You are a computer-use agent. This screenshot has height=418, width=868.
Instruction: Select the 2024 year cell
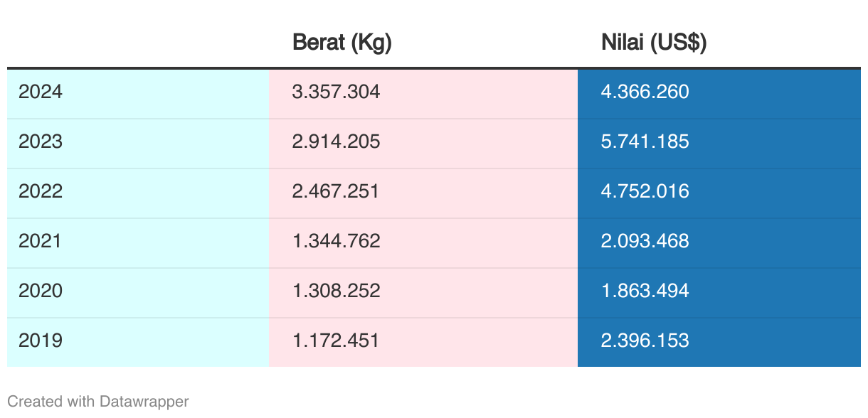[x=138, y=93]
